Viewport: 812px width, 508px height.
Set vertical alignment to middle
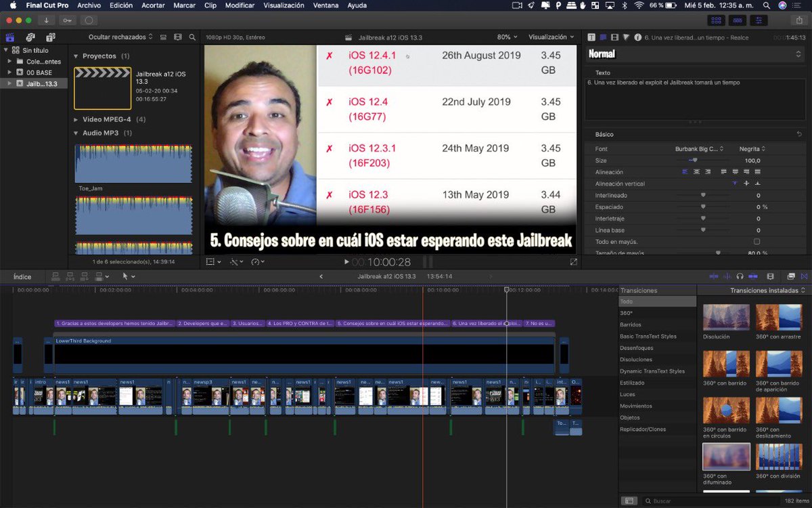(x=746, y=184)
